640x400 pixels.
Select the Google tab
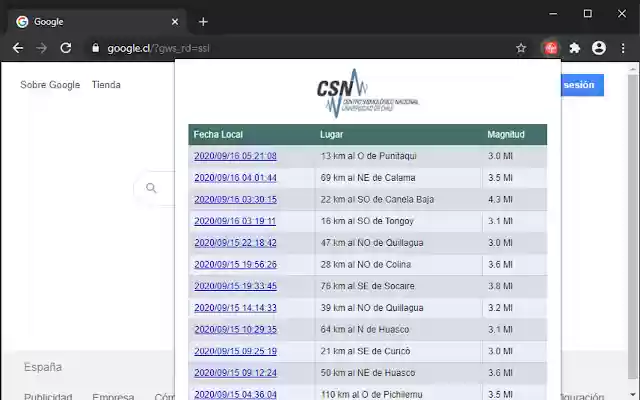(x=97, y=22)
